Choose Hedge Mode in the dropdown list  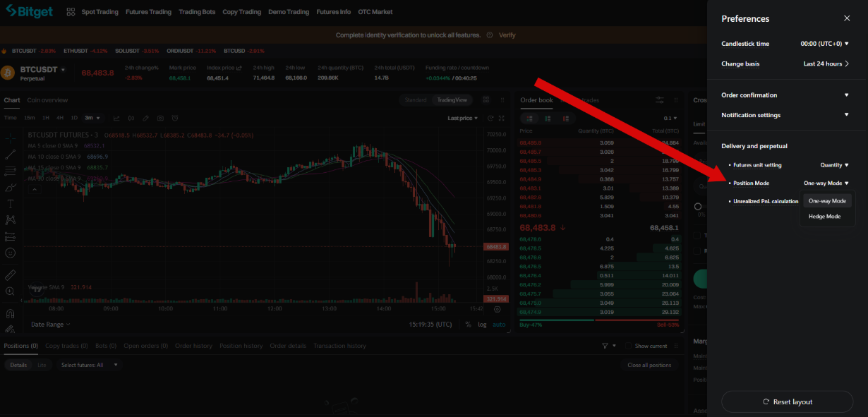824,217
